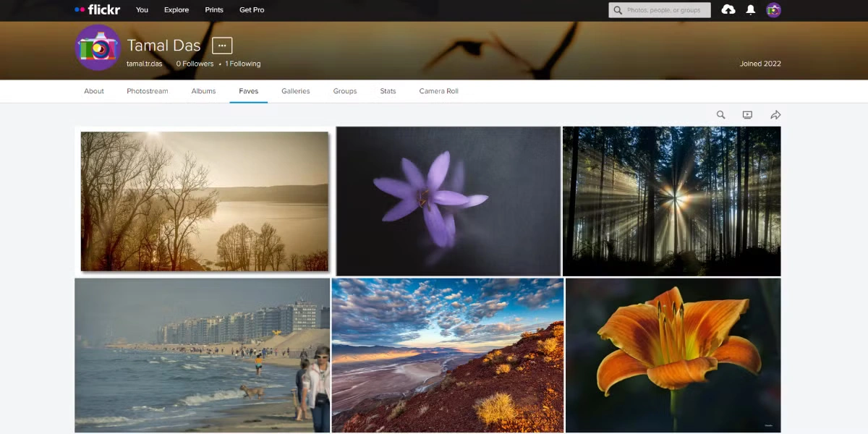Image resolution: width=868 pixels, height=434 pixels.
Task: Open the Camera Roll tab
Action: 438,91
